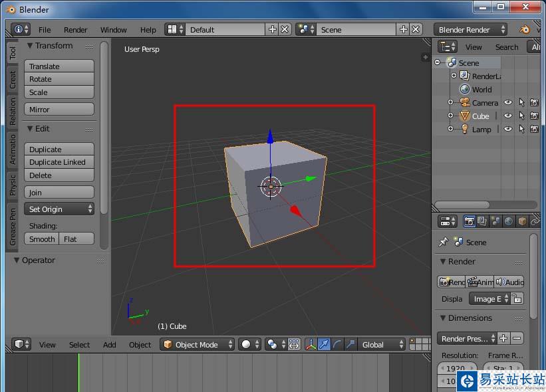The height and width of the screenshot is (392, 546).
Task: Open Properties editor type selector
Action: tap(447, 221)
